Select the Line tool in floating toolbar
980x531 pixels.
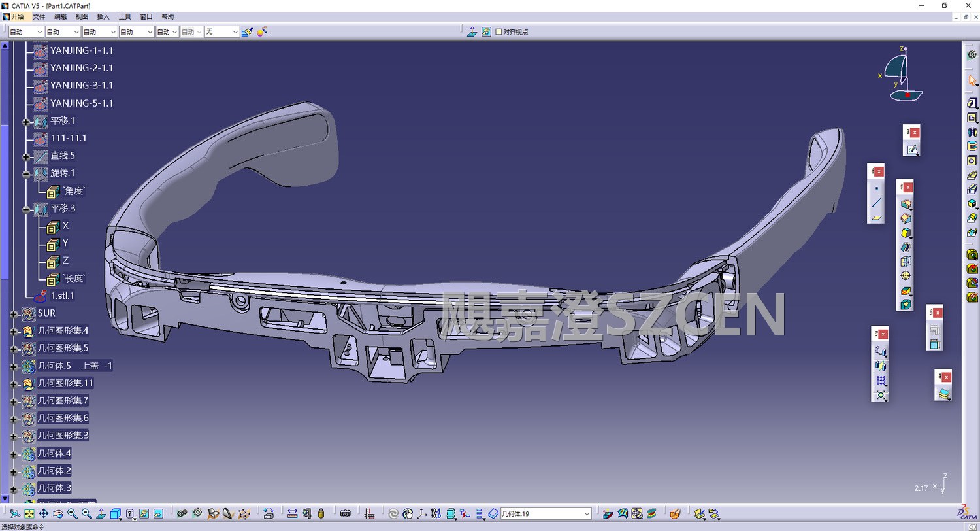click(x=875, y=203)
